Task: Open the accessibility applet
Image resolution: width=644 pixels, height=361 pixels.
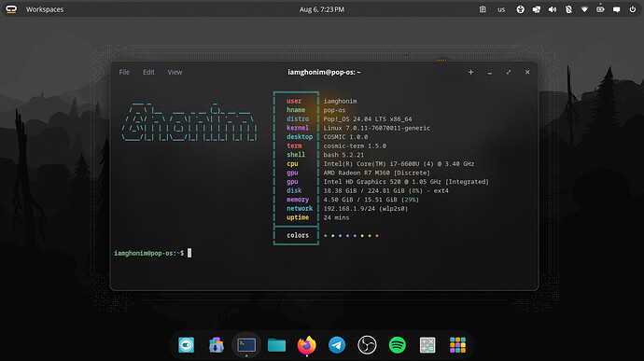Action: pyautogui.click(x=521, y=9)
